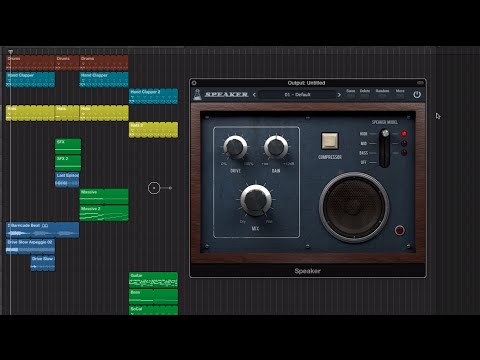Select the Last Episode audio region

click(x=67, y=180)
